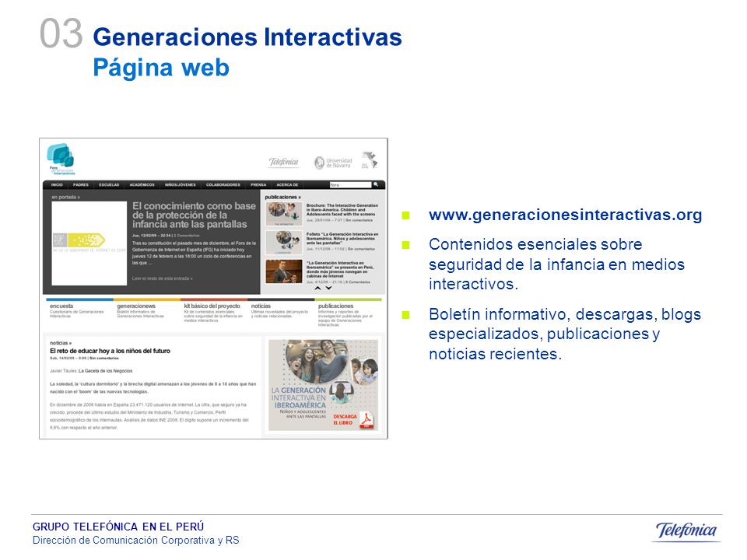Click the '2 Comentarios' link under headline
The height and width of the screenshot is (560, 747).
[x=187, y=235]
